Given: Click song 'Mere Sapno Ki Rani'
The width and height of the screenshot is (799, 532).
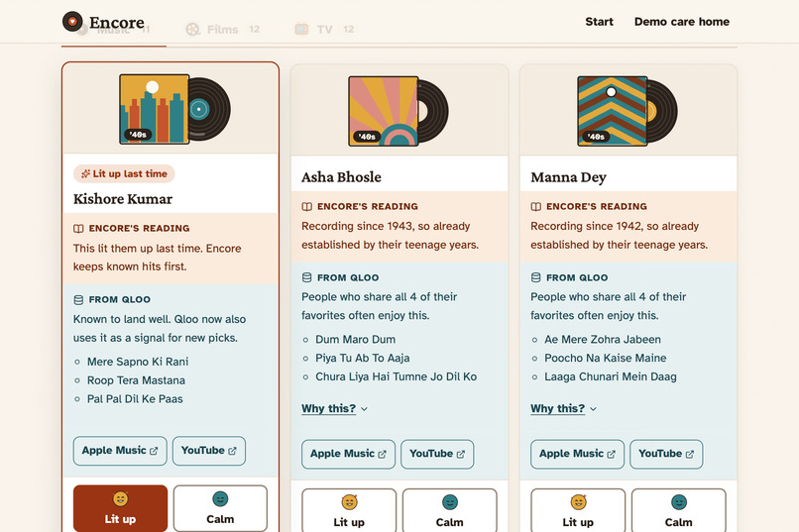Looking at the screenshot, I should [x=138, y=362].
